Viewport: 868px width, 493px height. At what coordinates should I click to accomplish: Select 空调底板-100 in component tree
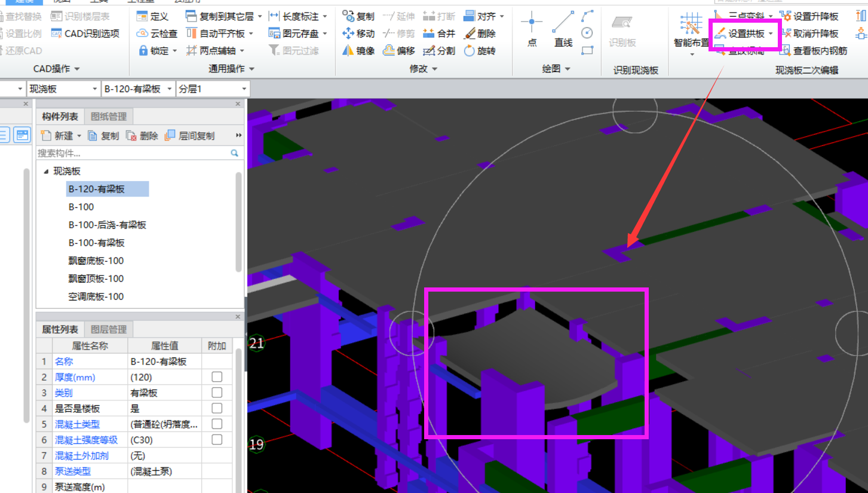[x=96, y=296]
